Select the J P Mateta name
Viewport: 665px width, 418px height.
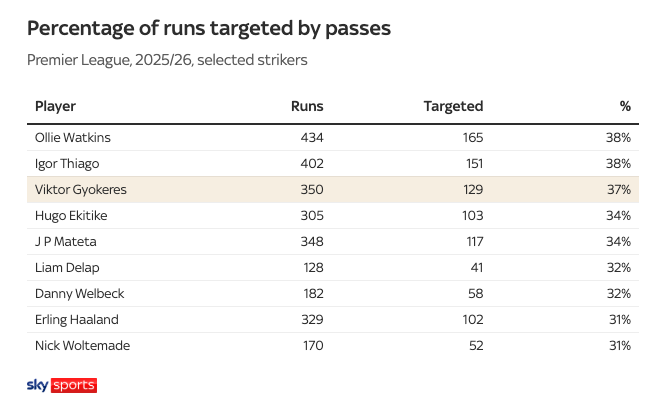click(64, 241)
